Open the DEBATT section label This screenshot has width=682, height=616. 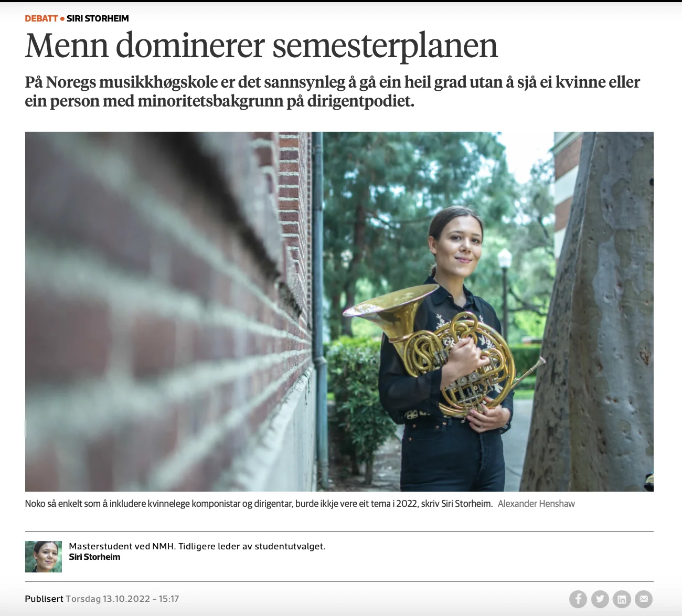(x=41, y=18)
